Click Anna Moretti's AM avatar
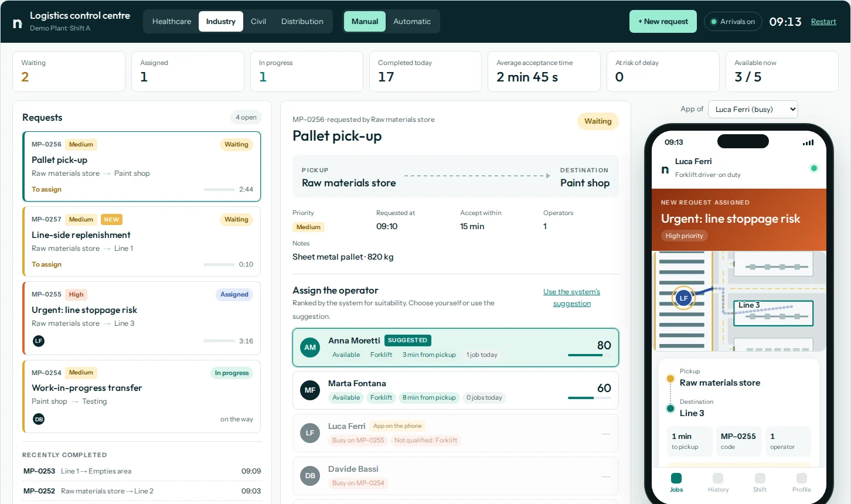851x504 pixels. [x=310, y=348]
